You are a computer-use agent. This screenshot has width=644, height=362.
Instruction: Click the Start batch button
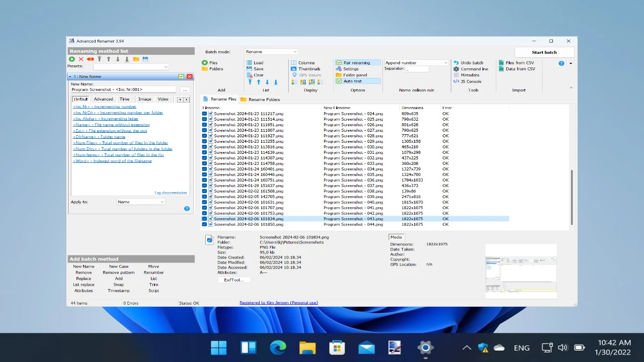[544, 52]
